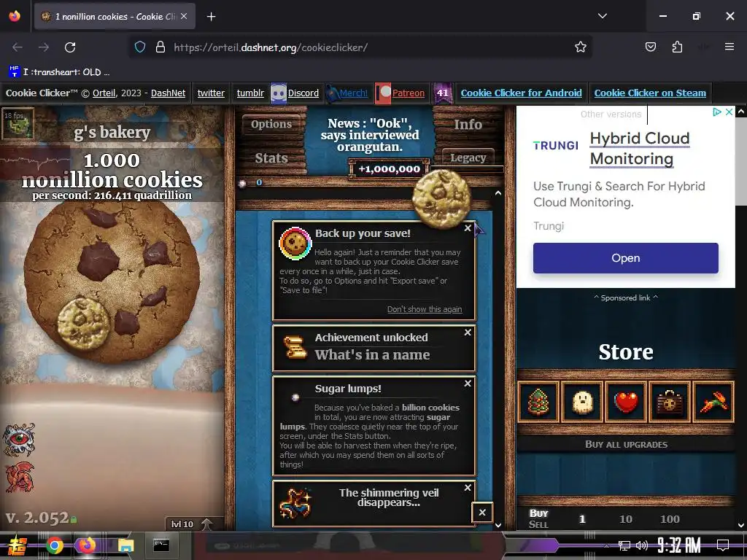This screenshot has width=747, height=560.
Task: Open the What's in a name achievement
Action: [373, 348]
